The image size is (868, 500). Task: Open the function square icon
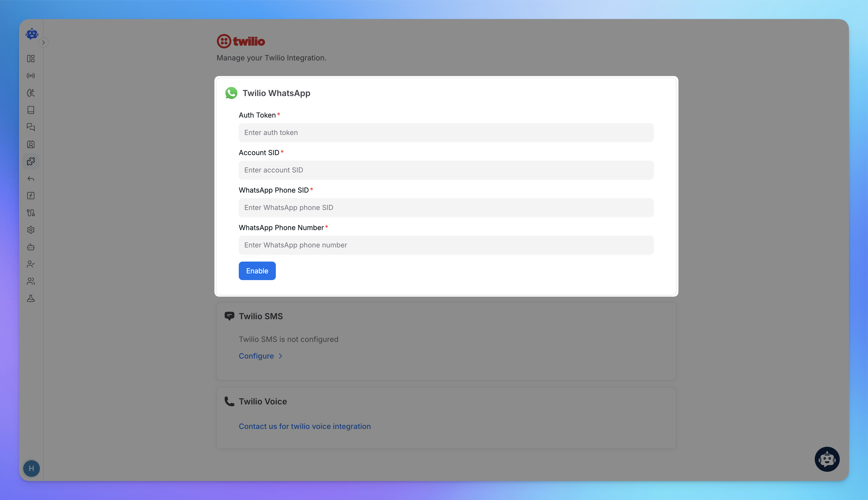click(31, 196)
